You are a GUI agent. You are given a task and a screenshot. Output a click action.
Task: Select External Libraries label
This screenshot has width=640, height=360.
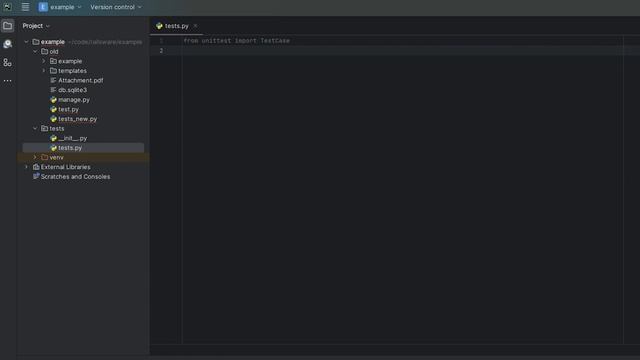[65, 167]
